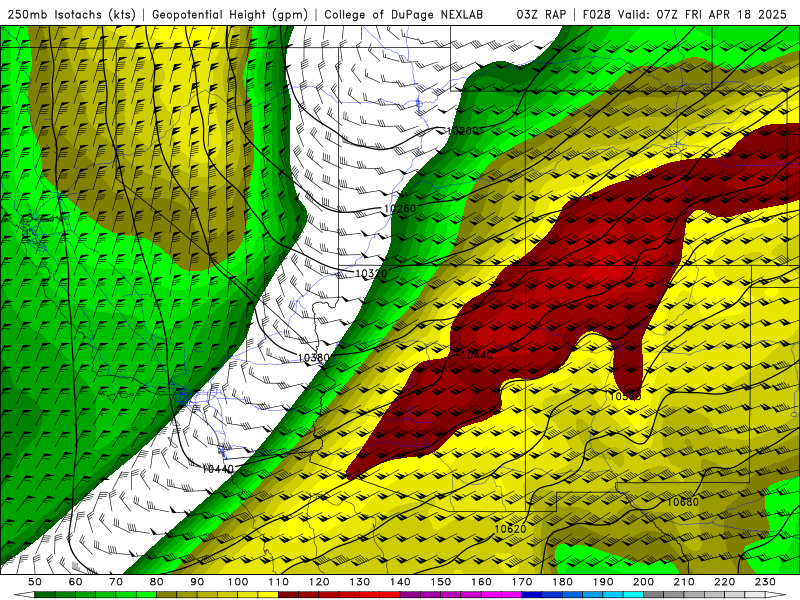
Task: Click the 220 value on the color scale
Action: pyautogui.click(x=724, y=582)
